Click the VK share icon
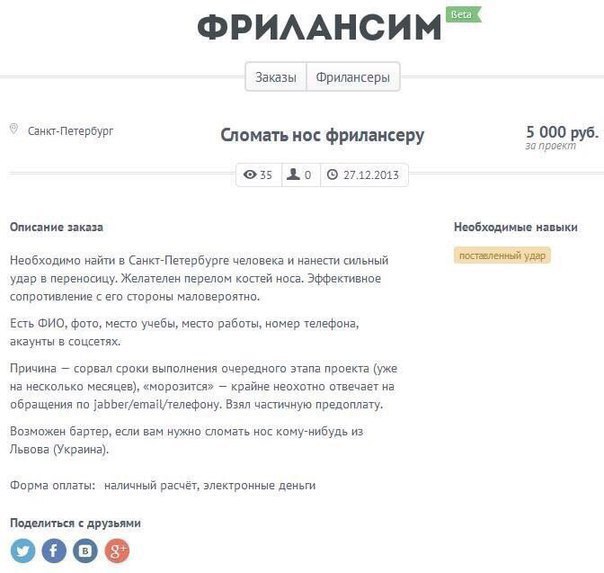 point(86,550)
